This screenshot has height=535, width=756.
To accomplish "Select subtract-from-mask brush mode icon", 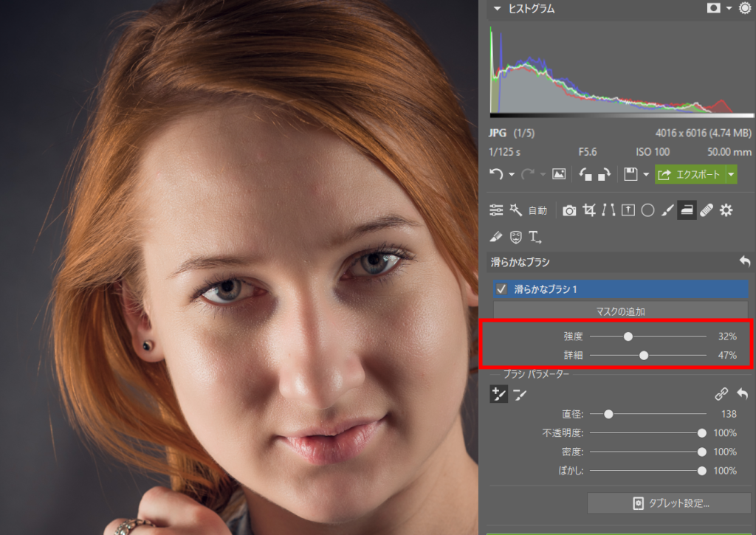I will (520, 395).
